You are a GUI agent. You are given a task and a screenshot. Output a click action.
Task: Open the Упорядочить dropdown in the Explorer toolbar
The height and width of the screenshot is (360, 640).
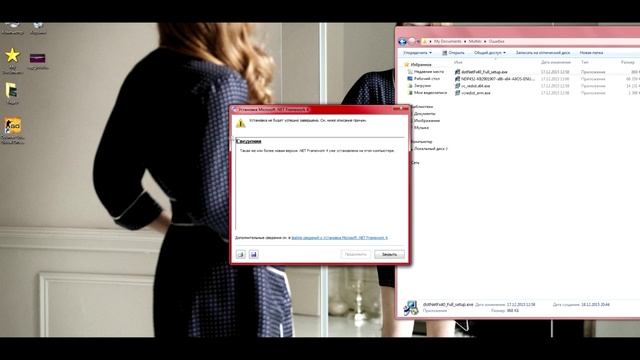pyautogui.click(x=417, y=53)
